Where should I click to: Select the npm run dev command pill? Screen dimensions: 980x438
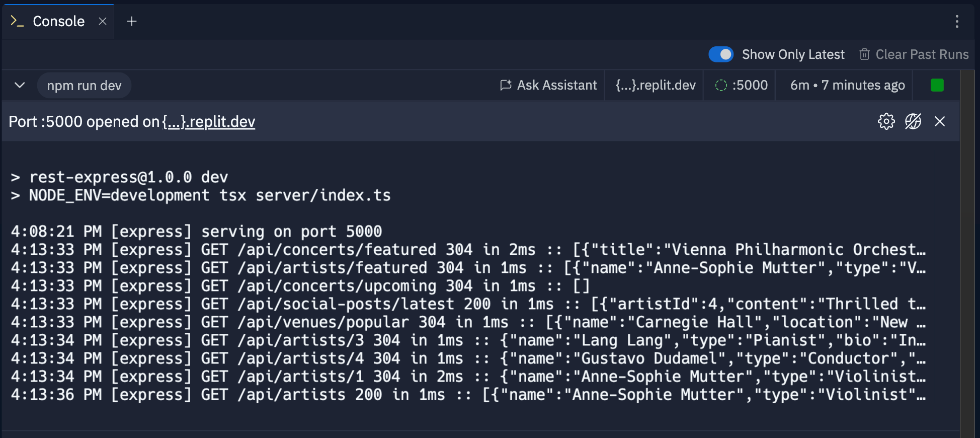coord(84,86)
